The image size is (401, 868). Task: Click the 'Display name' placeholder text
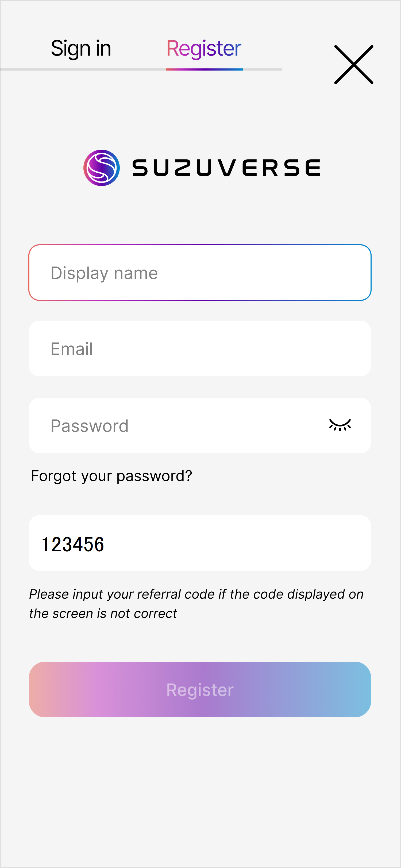[x=104, y=273]
